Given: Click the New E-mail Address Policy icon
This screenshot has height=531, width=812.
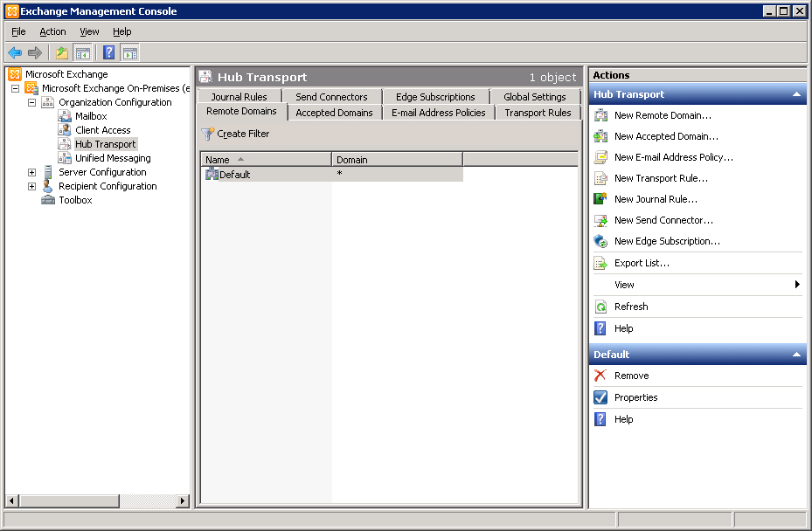Looking at the screenshot, I should 600,157.
